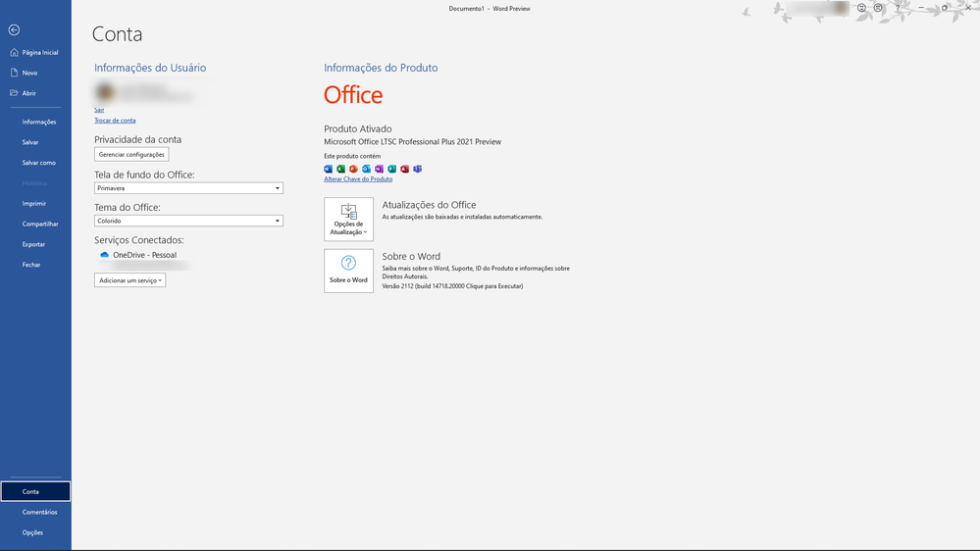
Task: Click the Word app icon under product contents
Action: [x=328, y=169]
